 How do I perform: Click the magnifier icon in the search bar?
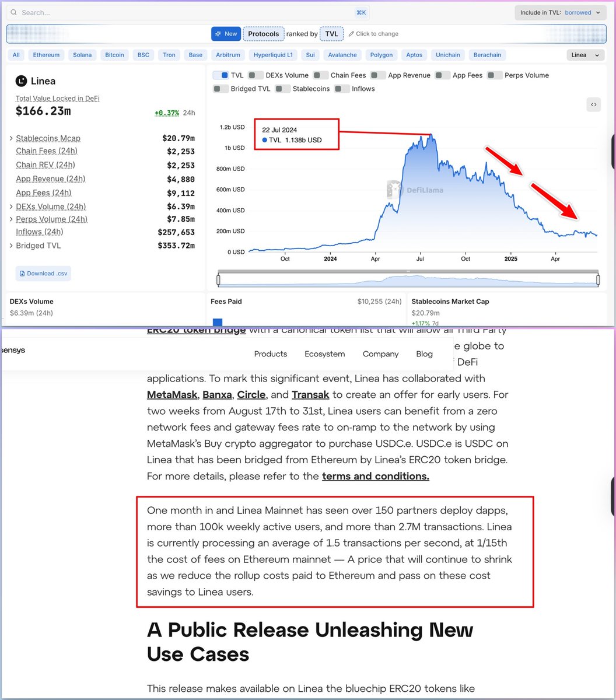point(13,12)
